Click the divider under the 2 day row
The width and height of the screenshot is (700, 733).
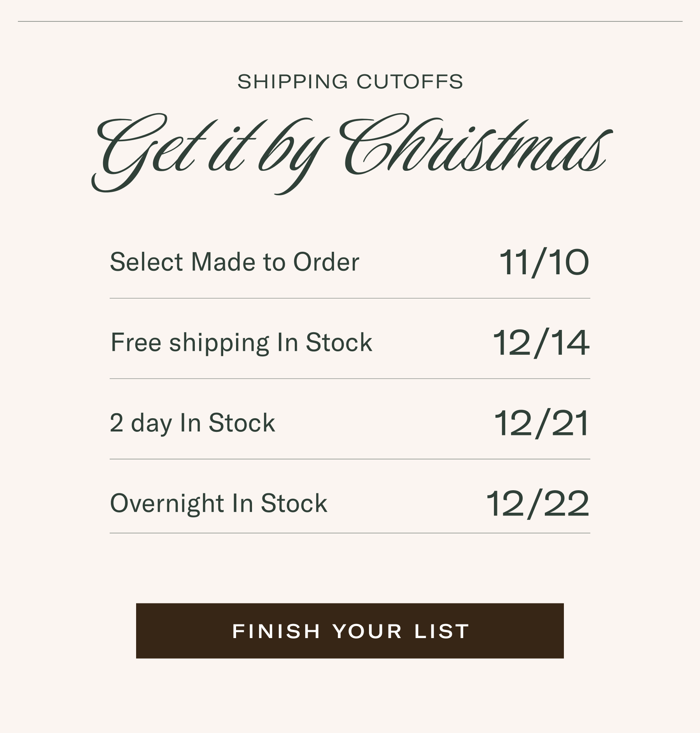(x=350, y=459)
